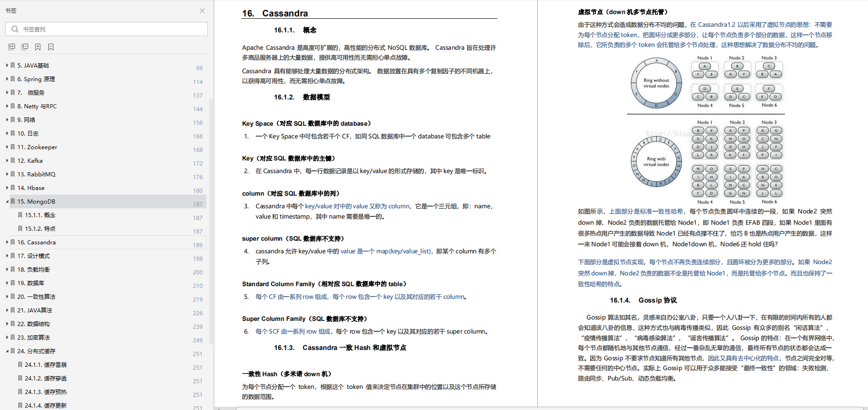
Task: Click the magnifier icon in bookmark search
Action: coord(15,29)
